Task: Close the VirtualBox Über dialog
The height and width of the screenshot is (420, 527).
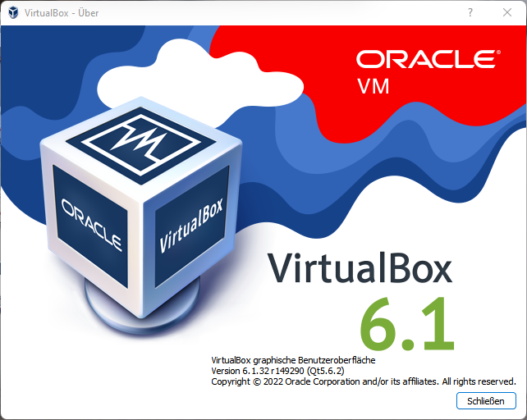Action: [507, 13]
